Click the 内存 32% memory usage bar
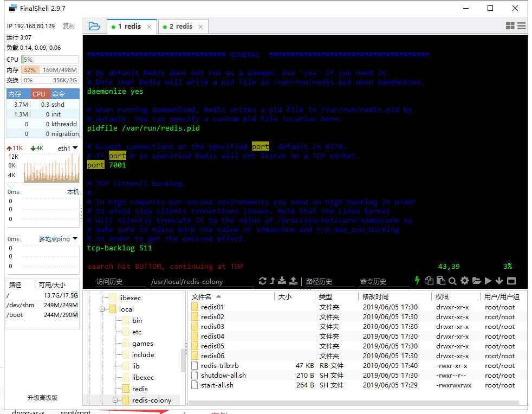 (50, 70)
